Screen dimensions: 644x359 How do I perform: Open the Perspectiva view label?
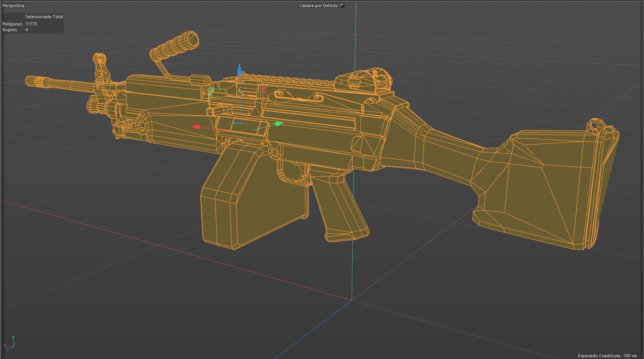[13, 6]
